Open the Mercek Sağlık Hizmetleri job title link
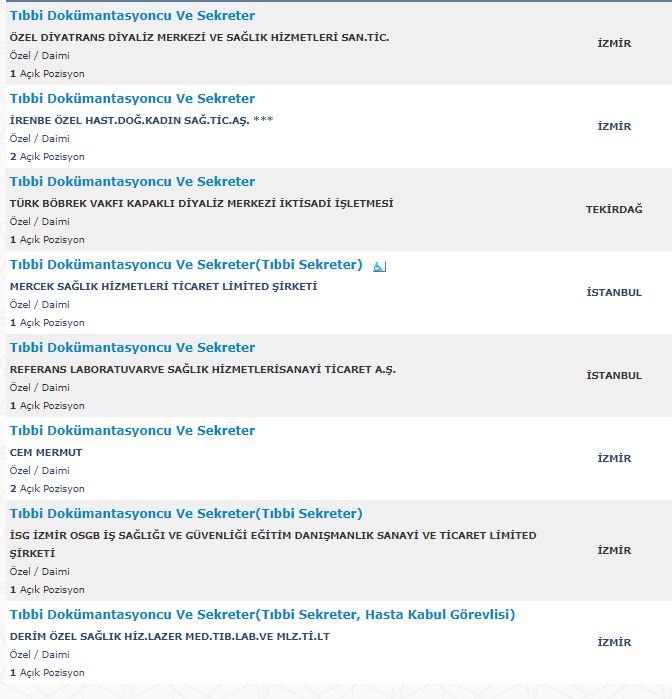The image size is (672, 699). (x=186, y=265)
